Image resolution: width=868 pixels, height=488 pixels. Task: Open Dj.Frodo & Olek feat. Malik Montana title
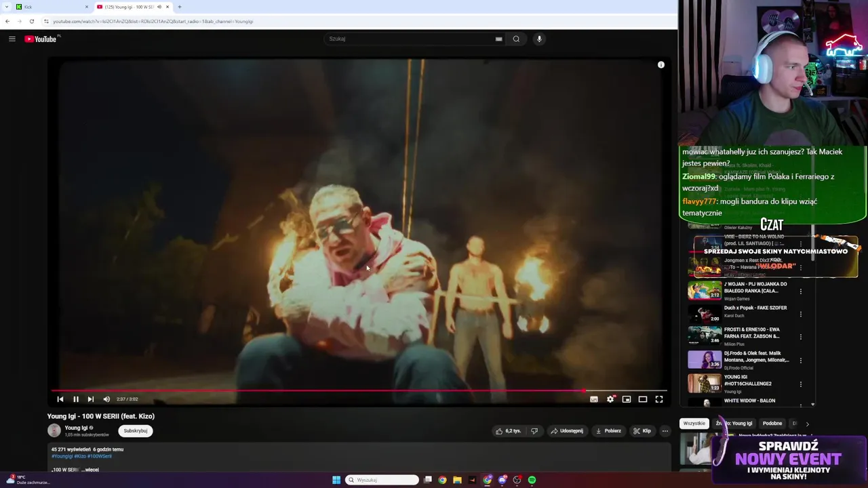coord(757,357)
